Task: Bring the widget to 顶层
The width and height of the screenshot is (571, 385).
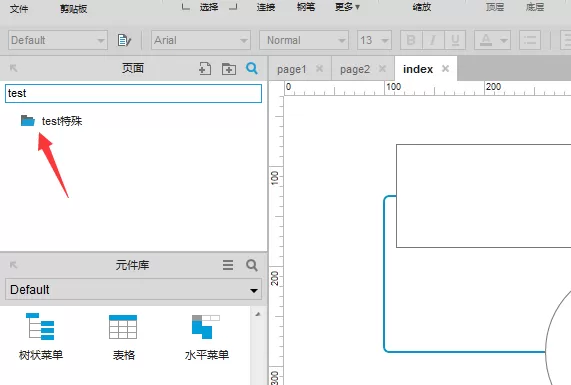Action: 495,7
